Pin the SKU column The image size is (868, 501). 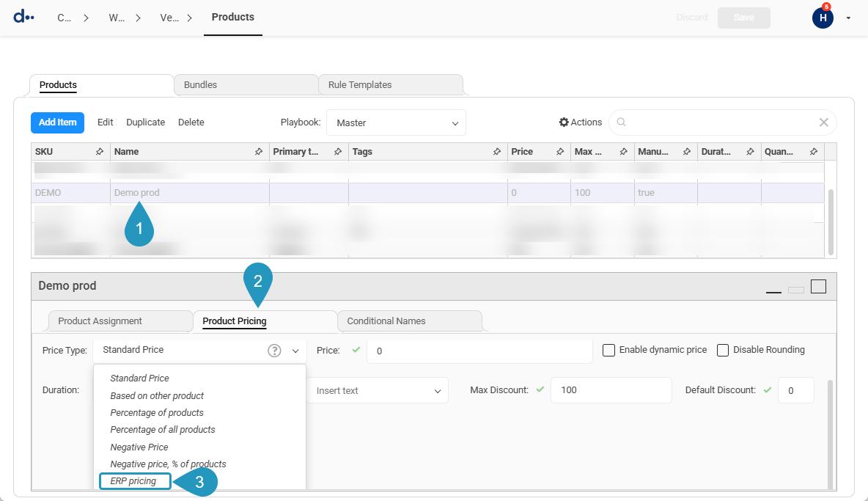pos(100,152)
